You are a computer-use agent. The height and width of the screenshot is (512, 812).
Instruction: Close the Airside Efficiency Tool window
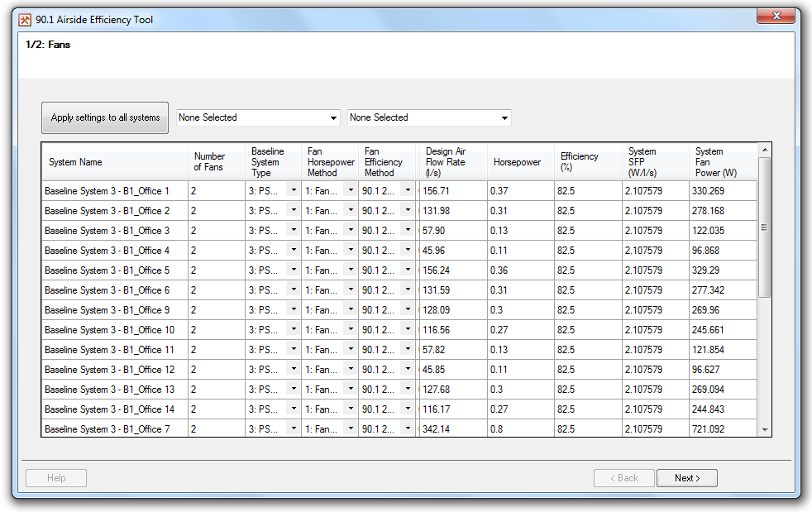776,16
